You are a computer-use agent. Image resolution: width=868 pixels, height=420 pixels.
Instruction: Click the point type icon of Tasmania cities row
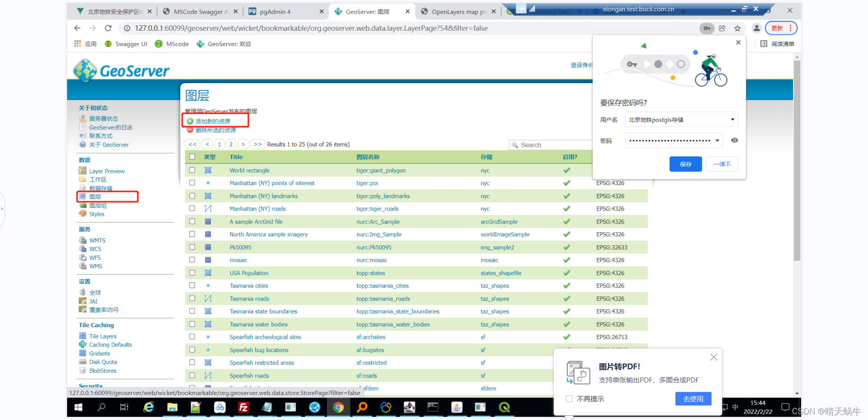[x=208, y=286]
